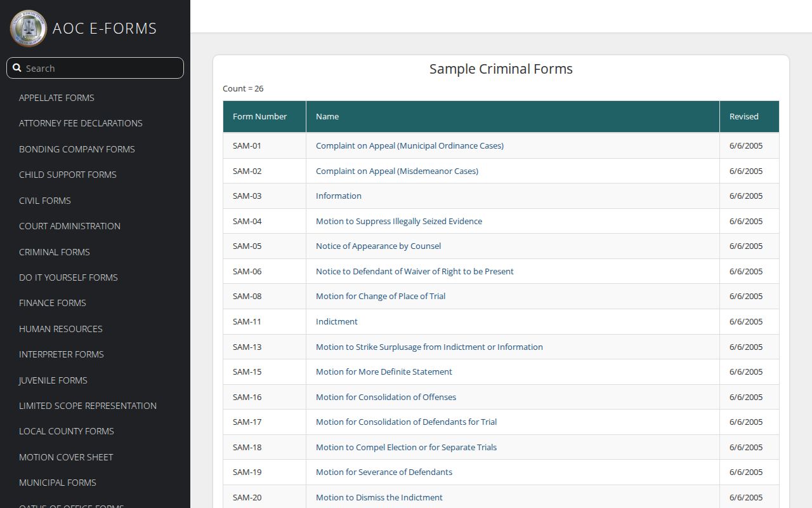Screen dimensions: 812x508
Task: Open Motion for Consolidation of Defendants for Trial
Action: click(406, 422)
